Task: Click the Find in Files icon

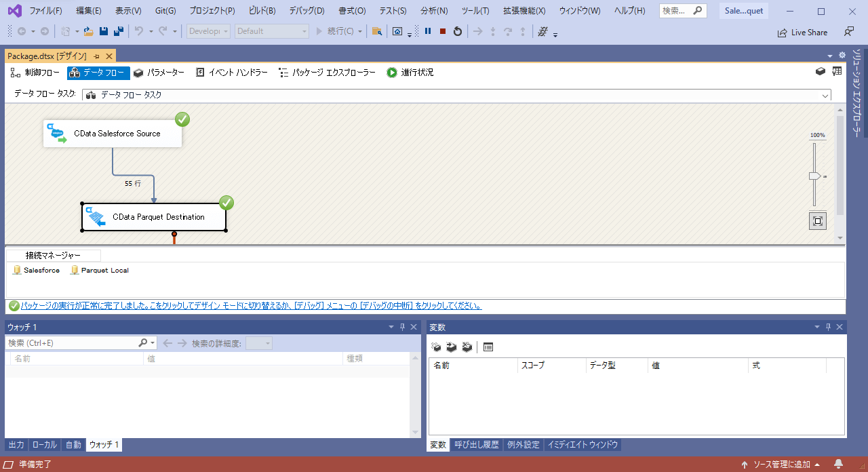Action: click(x=377, y=31)
